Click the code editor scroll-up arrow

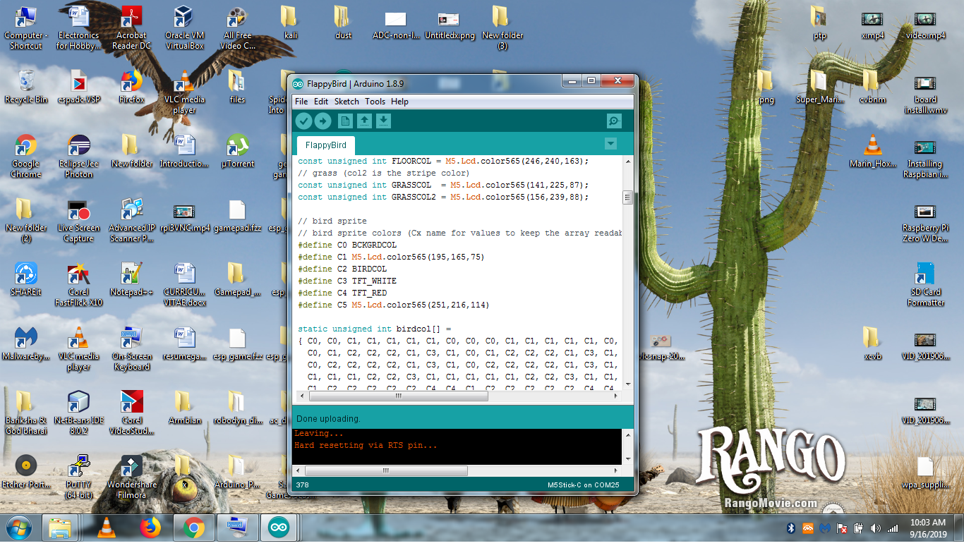(x=627, y=162)
